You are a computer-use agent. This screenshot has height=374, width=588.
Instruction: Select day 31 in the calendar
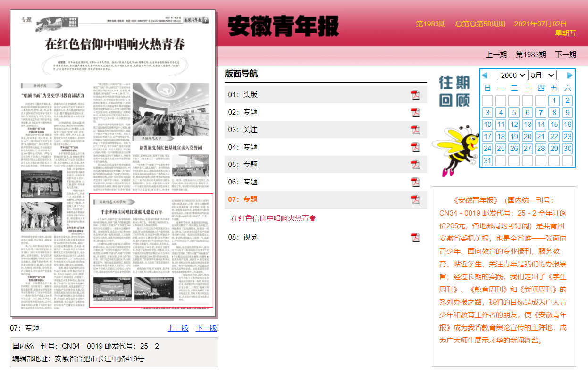point(487,160)
